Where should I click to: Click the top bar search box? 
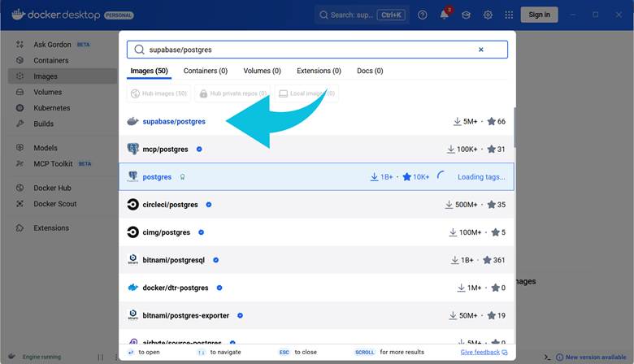[x=362, y=15]
